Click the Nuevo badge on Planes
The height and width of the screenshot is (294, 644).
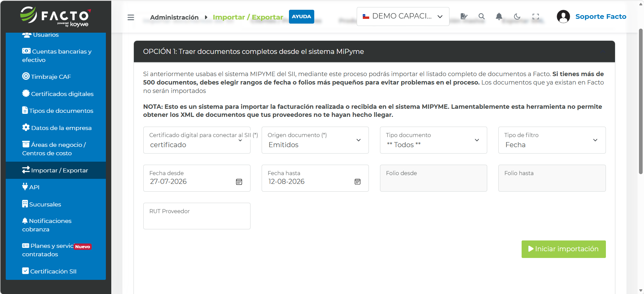83,247
